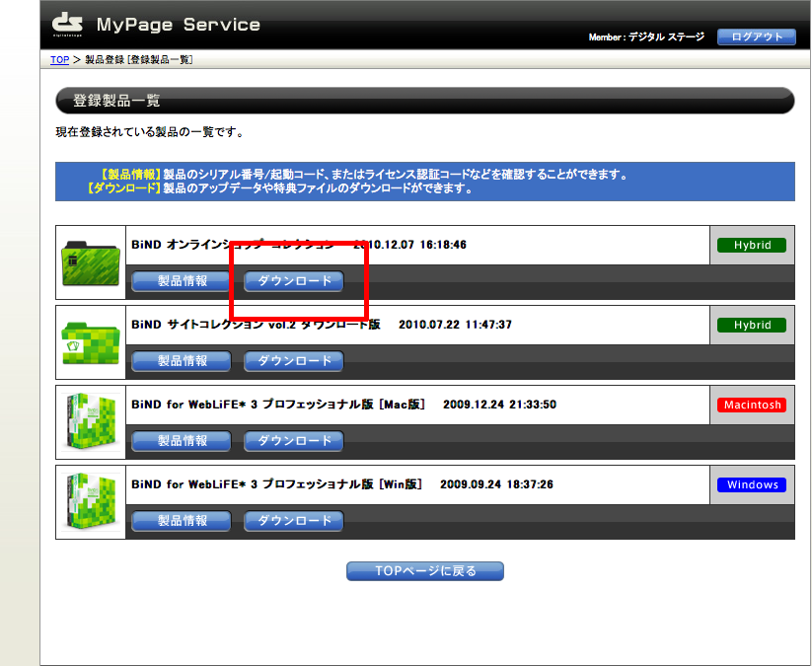Click the Hybrid badge on Online Shop Collection row
812x666 pixels.
[x=752, y=245]
